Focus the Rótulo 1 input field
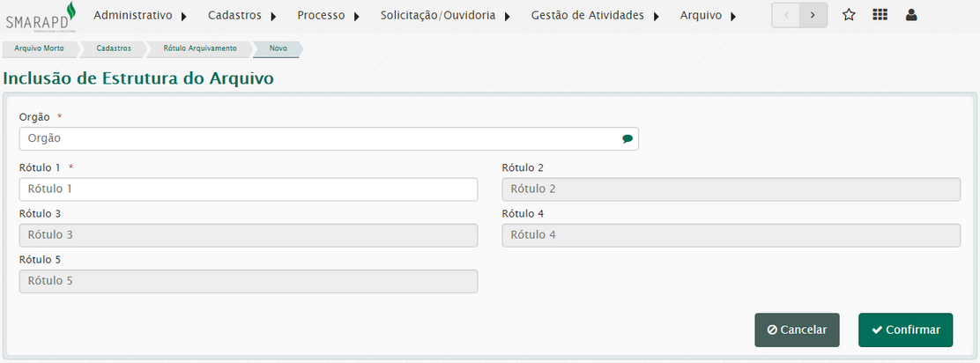980x363 pixels. point(249,189)
